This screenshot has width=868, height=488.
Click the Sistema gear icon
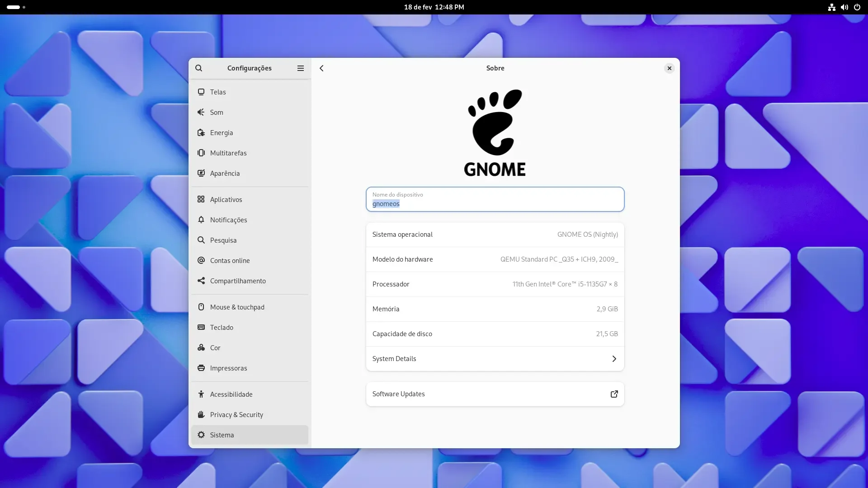[201, 435]
